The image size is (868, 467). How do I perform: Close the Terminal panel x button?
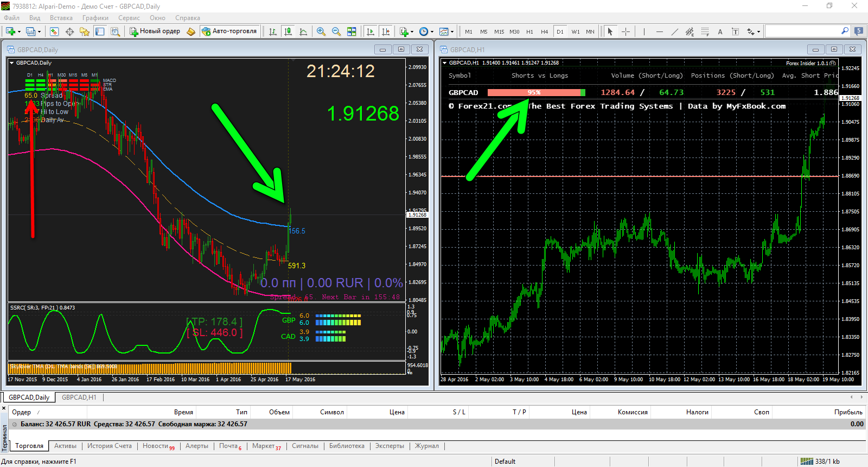click(4, 408)
